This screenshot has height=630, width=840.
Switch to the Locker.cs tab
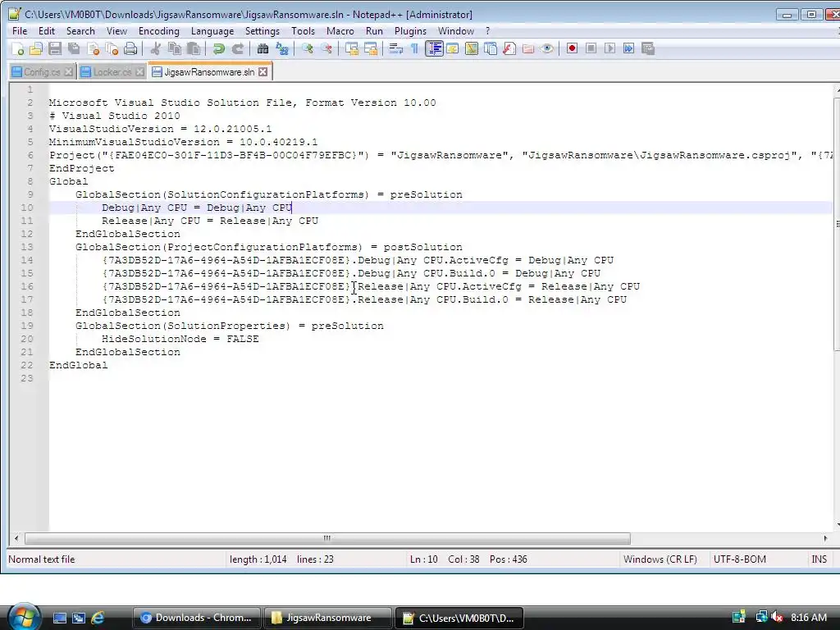pyautogui.click(x=112, y=72)
